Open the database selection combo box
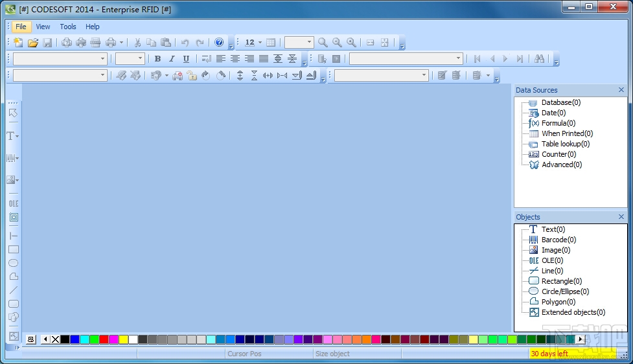 [406, 59]
